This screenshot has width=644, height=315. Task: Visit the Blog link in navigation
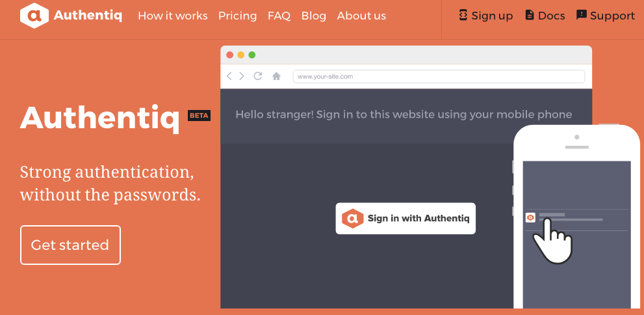tap(314, 16)
